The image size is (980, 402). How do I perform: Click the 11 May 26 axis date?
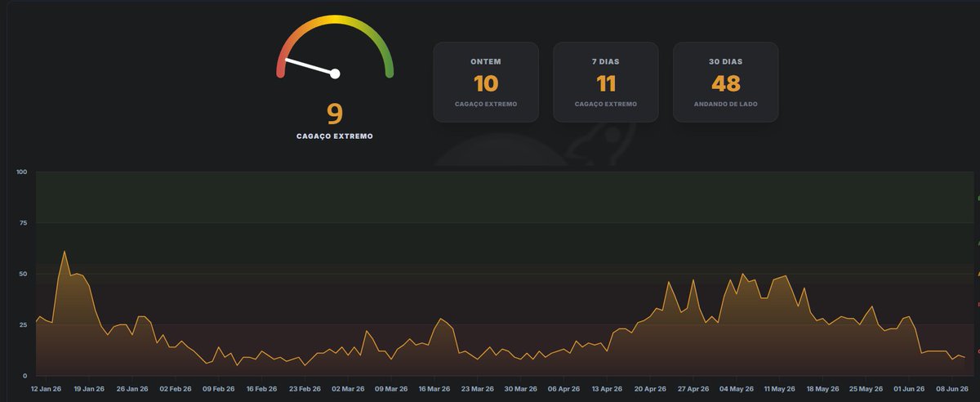point(779,389)
